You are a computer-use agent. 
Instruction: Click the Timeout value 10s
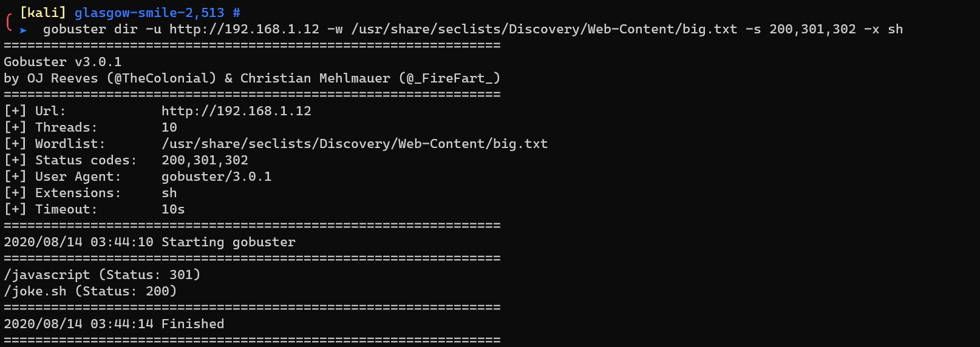pyautogui.click(x=173, y=209)
